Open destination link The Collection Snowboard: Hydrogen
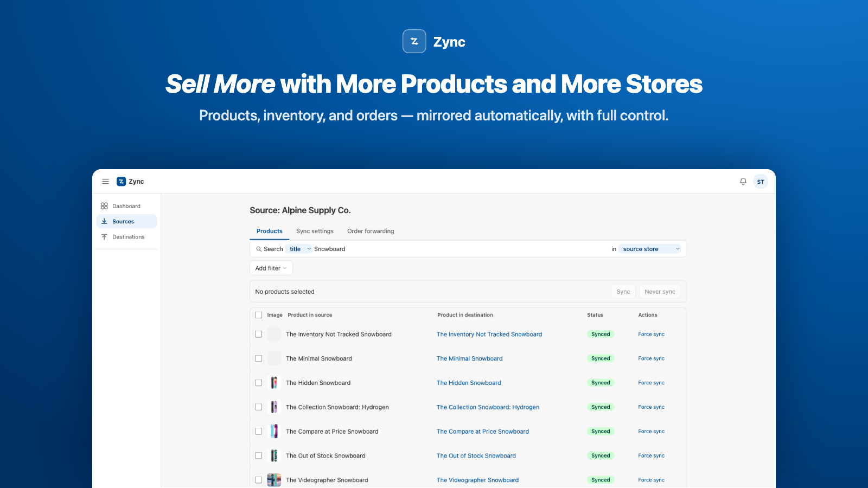 (x=488, y=407)
